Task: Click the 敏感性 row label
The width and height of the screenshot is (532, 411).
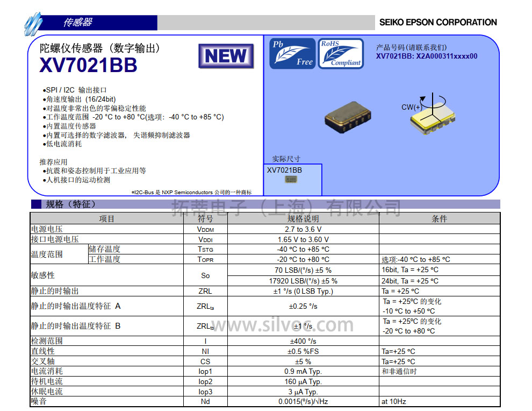Action: (43, 275)
